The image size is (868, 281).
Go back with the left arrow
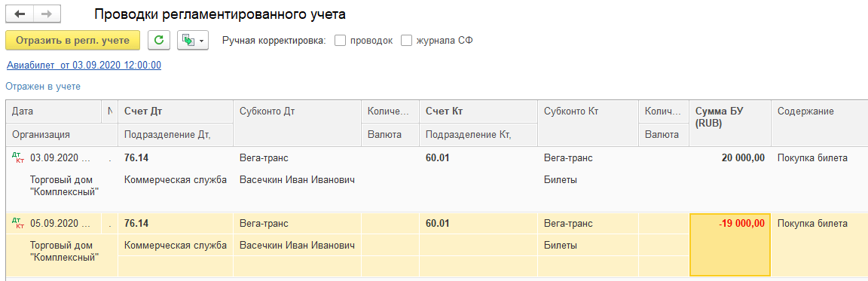tap(20, 14)
